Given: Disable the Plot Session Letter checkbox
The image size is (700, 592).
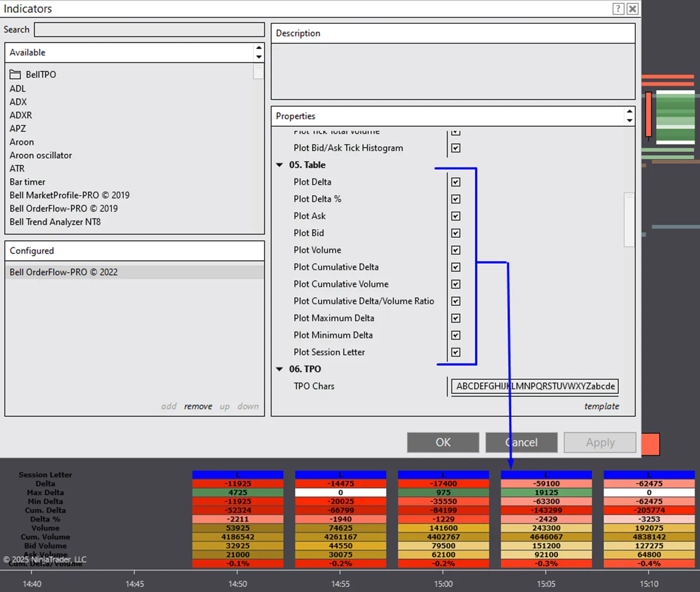Looking at the screenshot, I should pyautogui.click(x=455, y=352).
